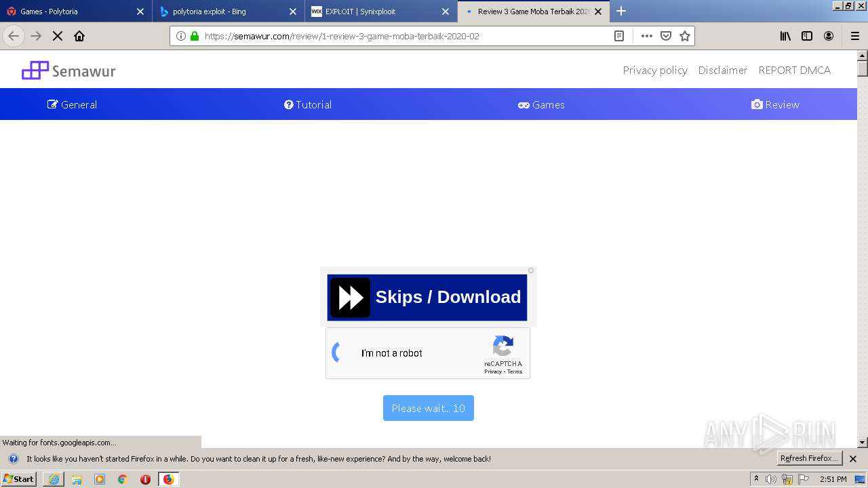Show site information icon in address bar
868x488 pixels.
181,36
